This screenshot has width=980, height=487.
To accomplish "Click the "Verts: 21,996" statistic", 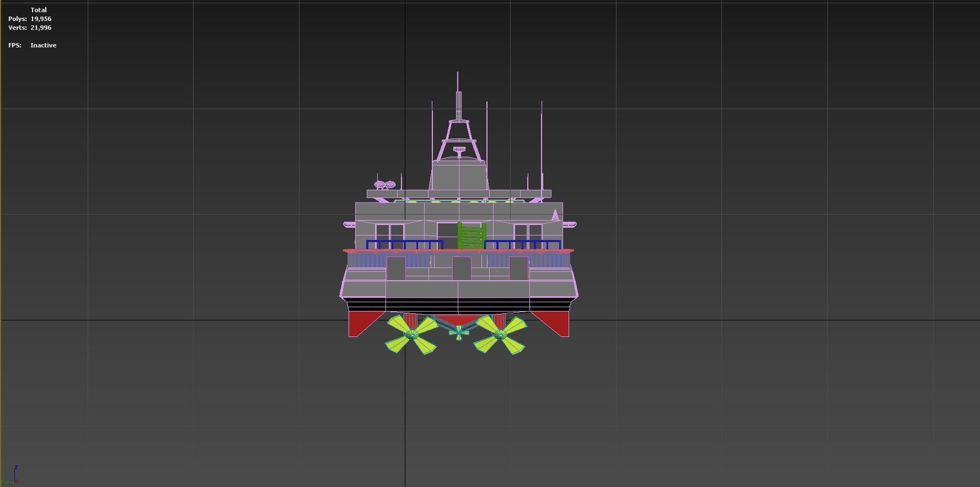I will click(x=30, y=28).
